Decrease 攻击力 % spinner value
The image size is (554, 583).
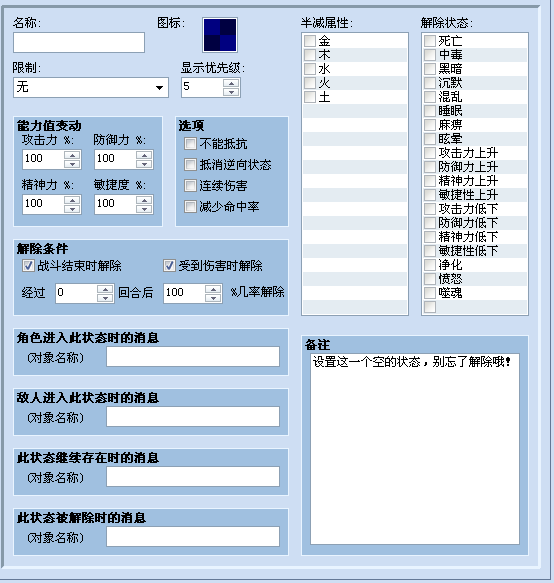[72, 164]
